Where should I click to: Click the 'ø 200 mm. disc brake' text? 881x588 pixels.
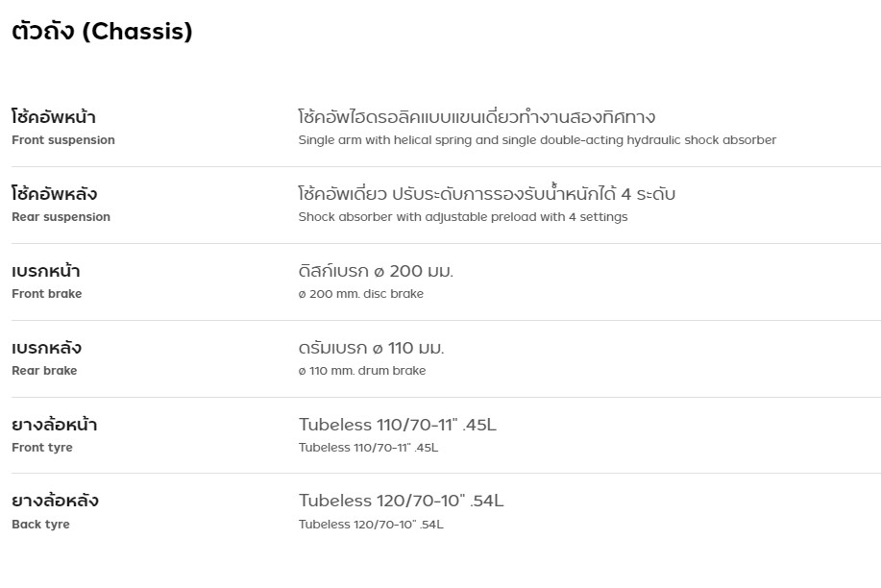click(361, 294)
